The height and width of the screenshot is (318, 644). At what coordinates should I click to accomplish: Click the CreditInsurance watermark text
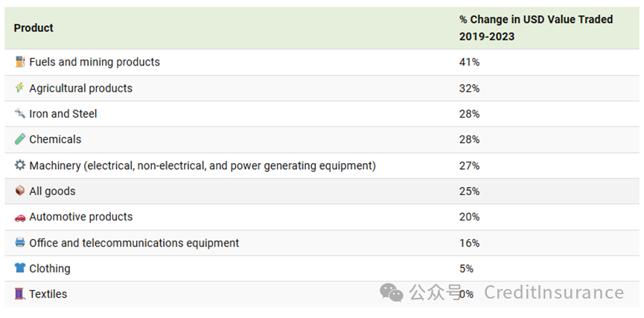click(554, 292)
